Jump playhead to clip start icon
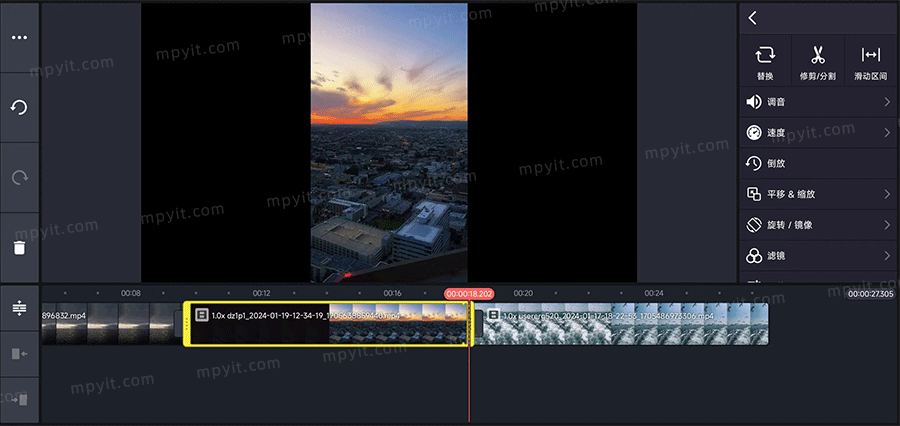The width and height of the screenshot is (900, 426). [20, 354]
